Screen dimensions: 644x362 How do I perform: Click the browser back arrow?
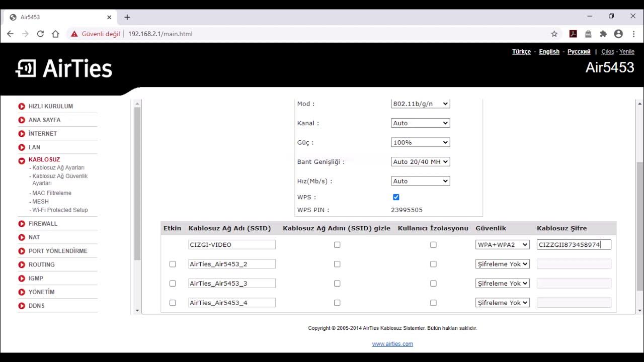[10, 34]
